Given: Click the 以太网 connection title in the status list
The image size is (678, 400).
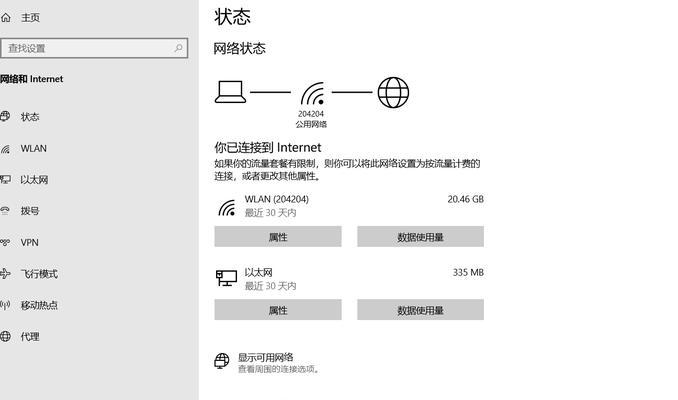Looking at the screenshot, I should click(x=259, y=272).
